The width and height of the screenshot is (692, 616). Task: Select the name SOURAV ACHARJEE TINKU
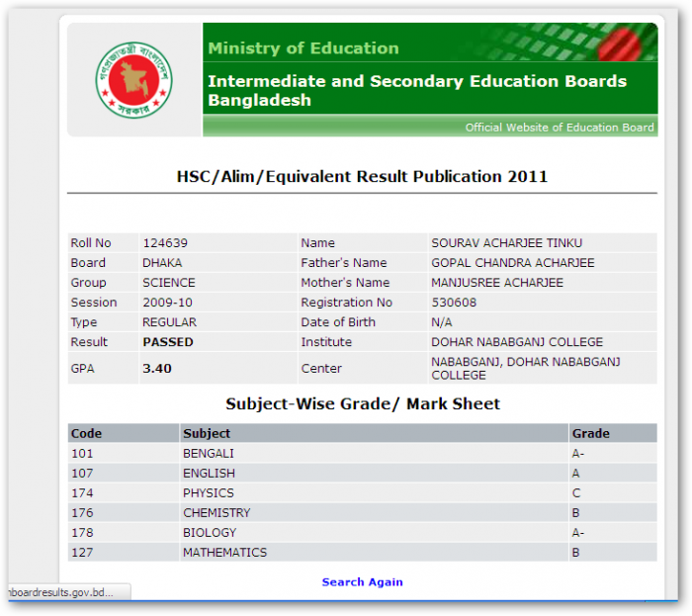coord(506,243)
